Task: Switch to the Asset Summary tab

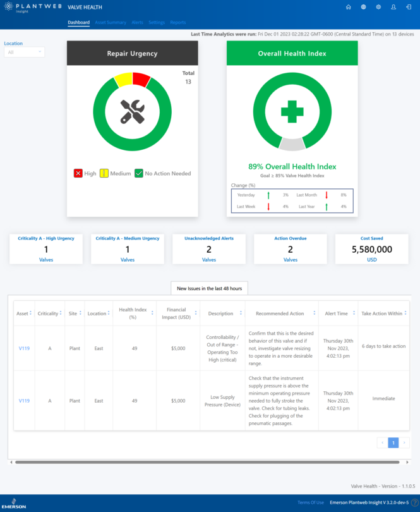Action: [111, 23]
